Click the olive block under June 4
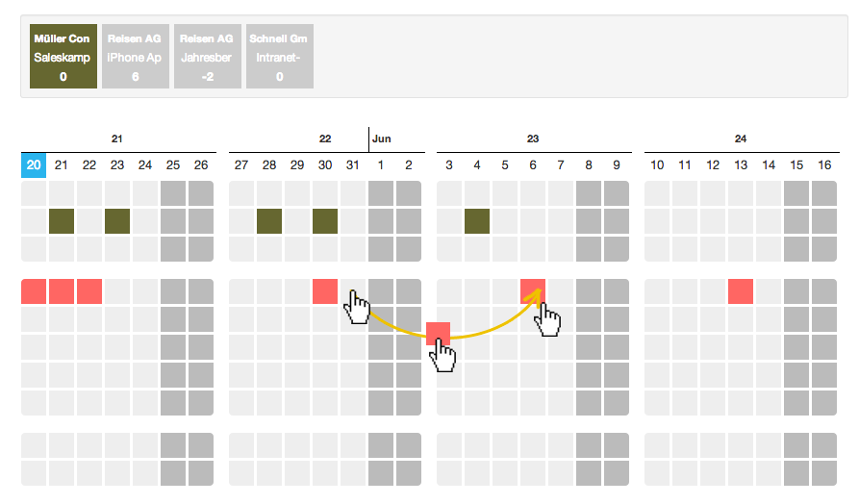This screenshot has width=859, height=504. [477, 221]
